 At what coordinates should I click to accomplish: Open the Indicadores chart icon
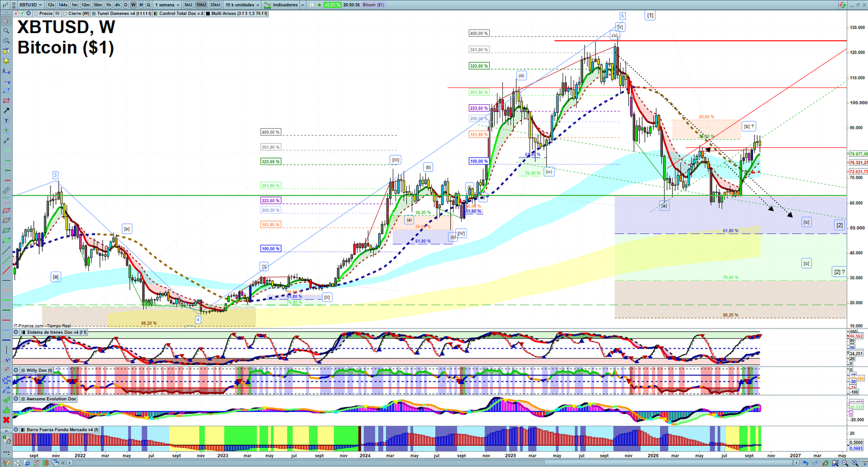pos(267,5)
